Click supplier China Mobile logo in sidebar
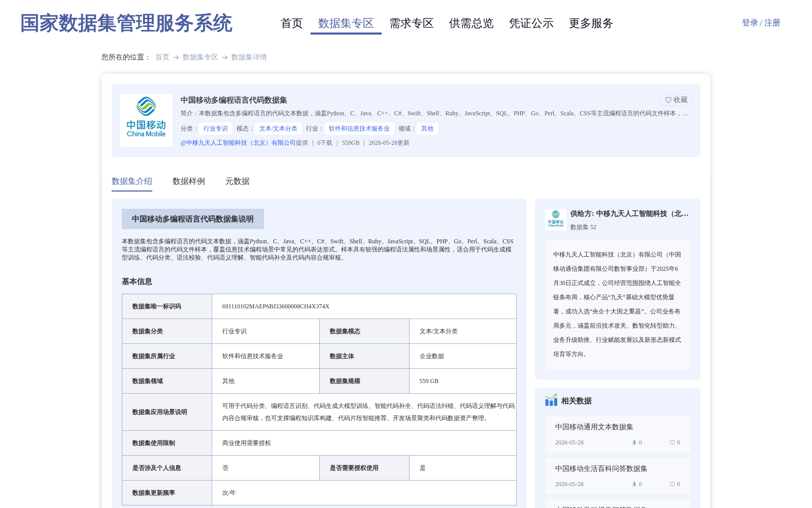Viewport: 812px width, 508px height. 556,219
